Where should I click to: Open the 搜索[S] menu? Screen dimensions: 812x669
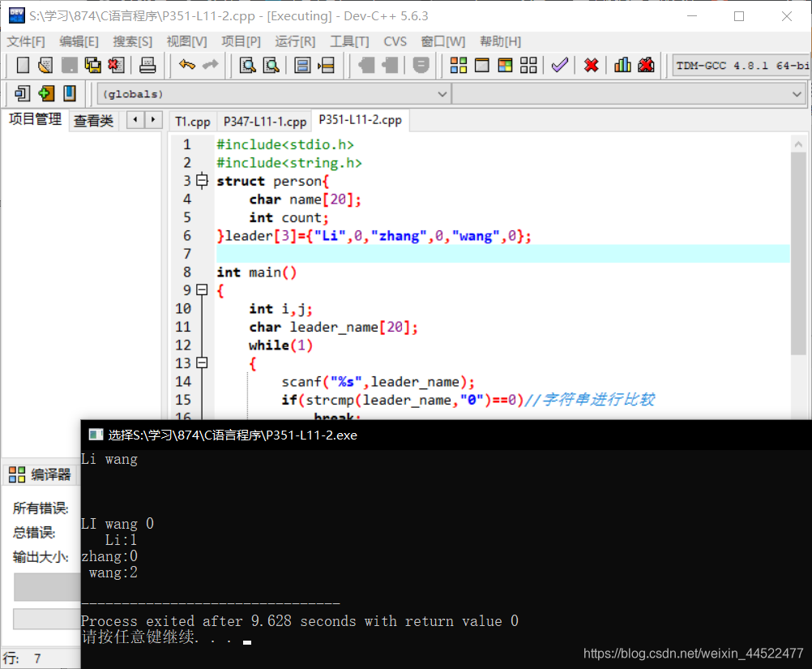tap(133, 41)
